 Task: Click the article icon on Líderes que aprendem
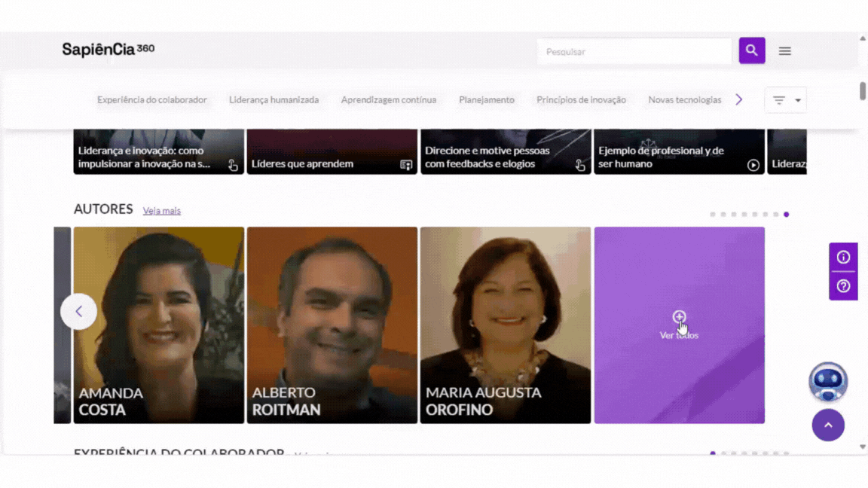(x=406, y=165)
